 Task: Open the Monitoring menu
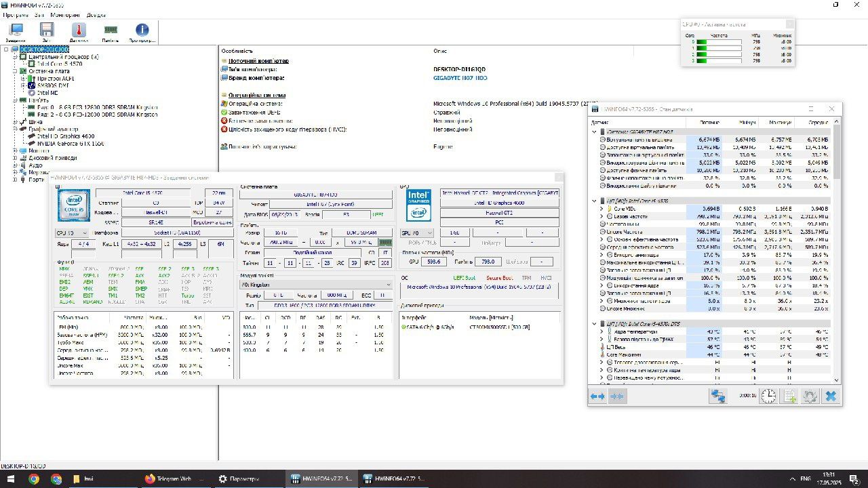(x=64, y=14)
